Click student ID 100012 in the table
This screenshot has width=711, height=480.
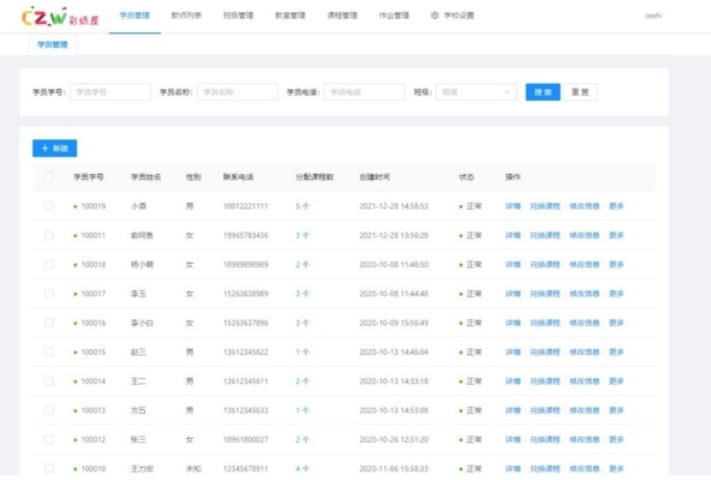click(93, 440)
